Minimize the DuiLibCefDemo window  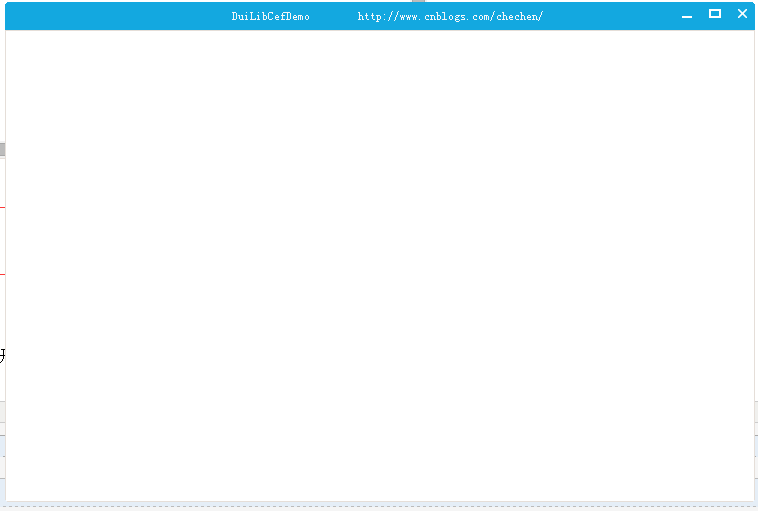click(687, 15)
